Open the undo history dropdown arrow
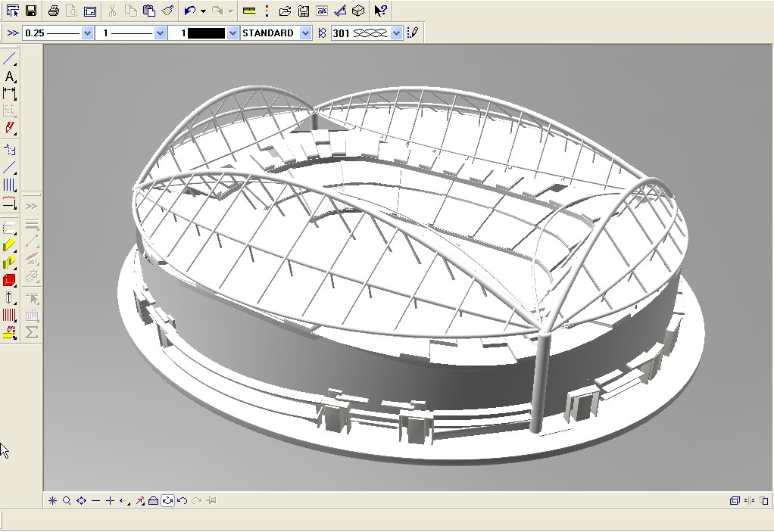The height and width of the screenshot is (532, 774). 203,11
